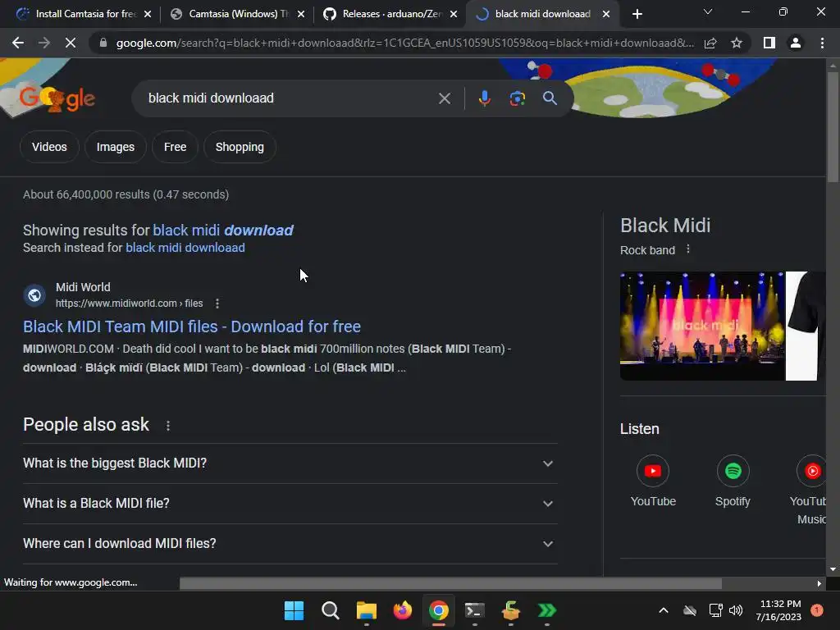Expand 'What is the biggest Black MIDI?'

(x=290, y=463)
